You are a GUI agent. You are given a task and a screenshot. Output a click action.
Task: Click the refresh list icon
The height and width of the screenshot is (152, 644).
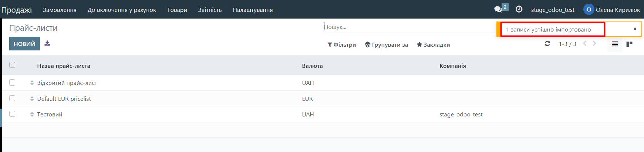pos(547,44)
